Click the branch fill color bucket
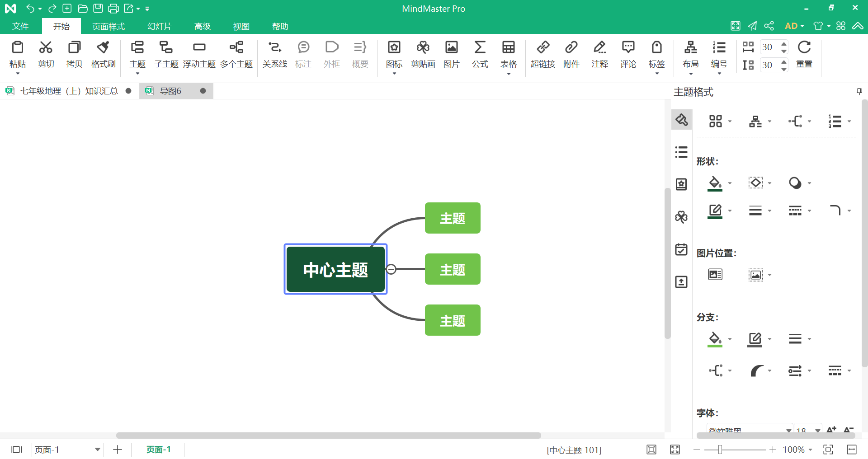 (x=715, y=339)
